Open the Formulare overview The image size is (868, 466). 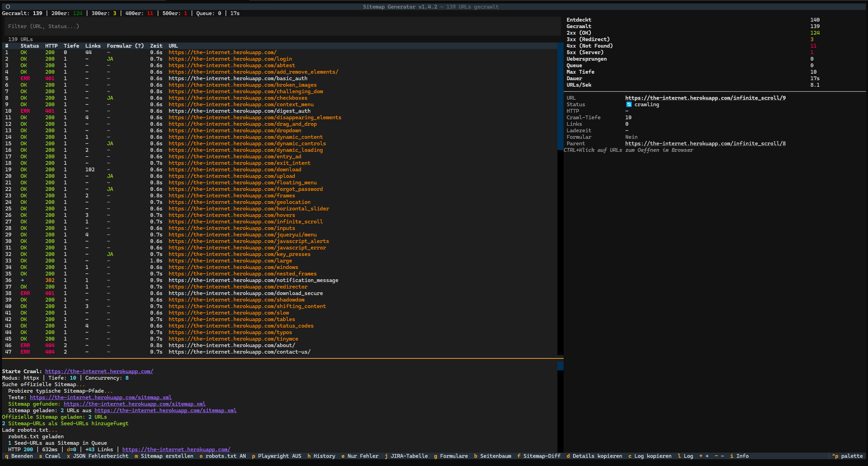[x=451, y=456]
